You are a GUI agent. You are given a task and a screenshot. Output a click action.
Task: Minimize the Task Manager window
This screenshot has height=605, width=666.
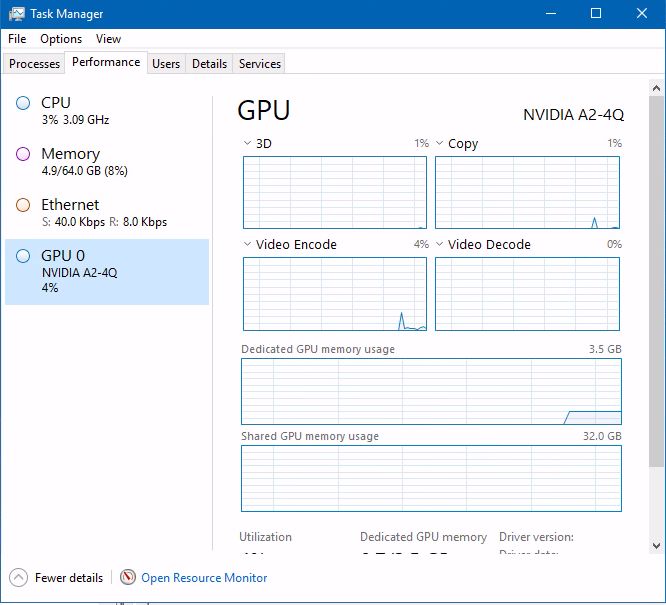(551, 14)
